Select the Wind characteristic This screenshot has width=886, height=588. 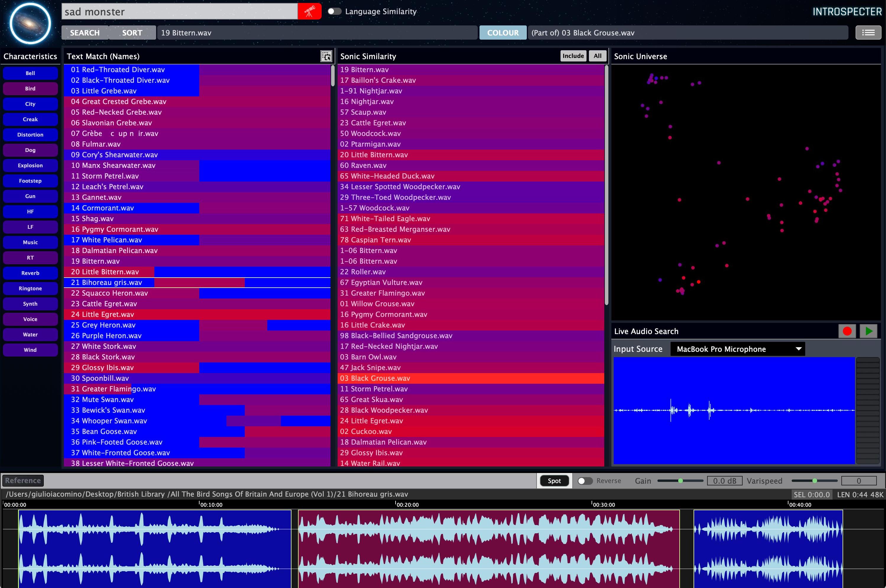point(30,350)
